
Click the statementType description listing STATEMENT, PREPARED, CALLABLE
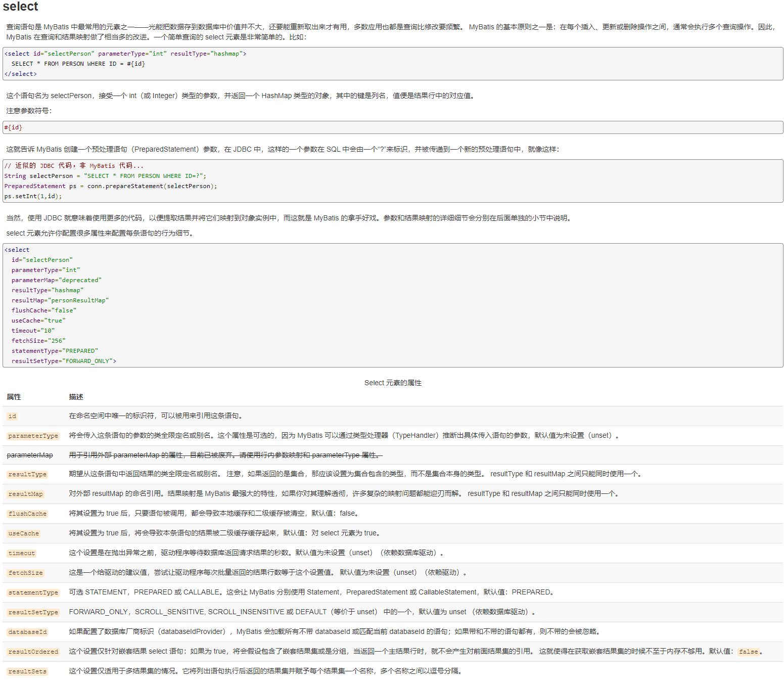click(x=313, y=592)
